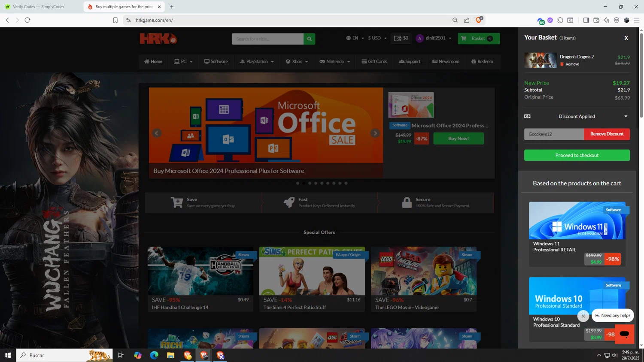Select the last carousel pagination dot
The height and width of the screenshot is (362, 644).
[x=346, y=183]
